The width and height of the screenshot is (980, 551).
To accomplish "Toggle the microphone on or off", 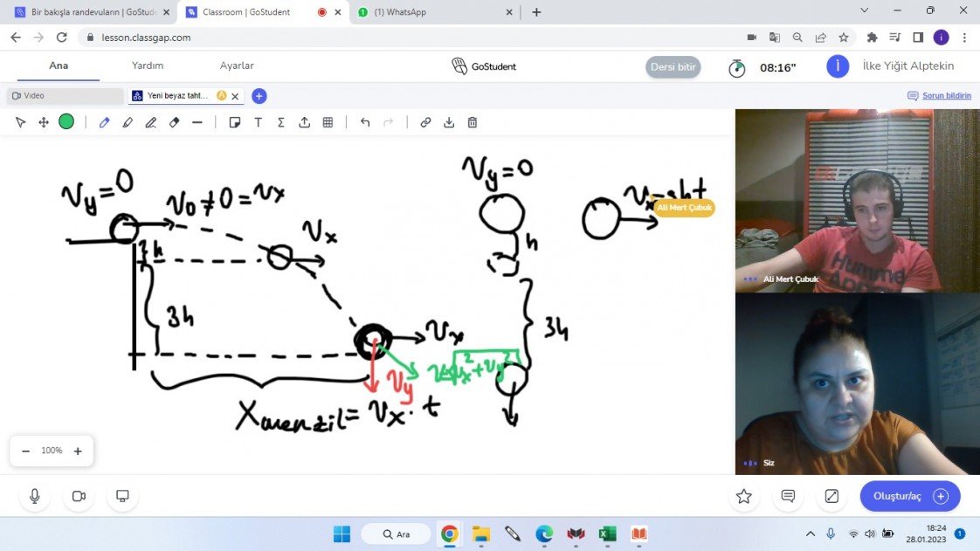I will pyautogui.click(x=35, y=496).
